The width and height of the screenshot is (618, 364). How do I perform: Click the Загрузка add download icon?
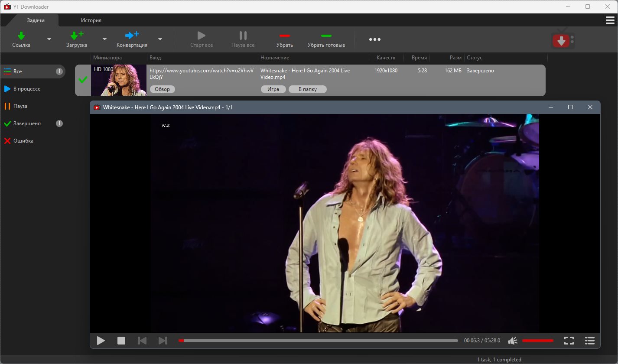[77, 36]
